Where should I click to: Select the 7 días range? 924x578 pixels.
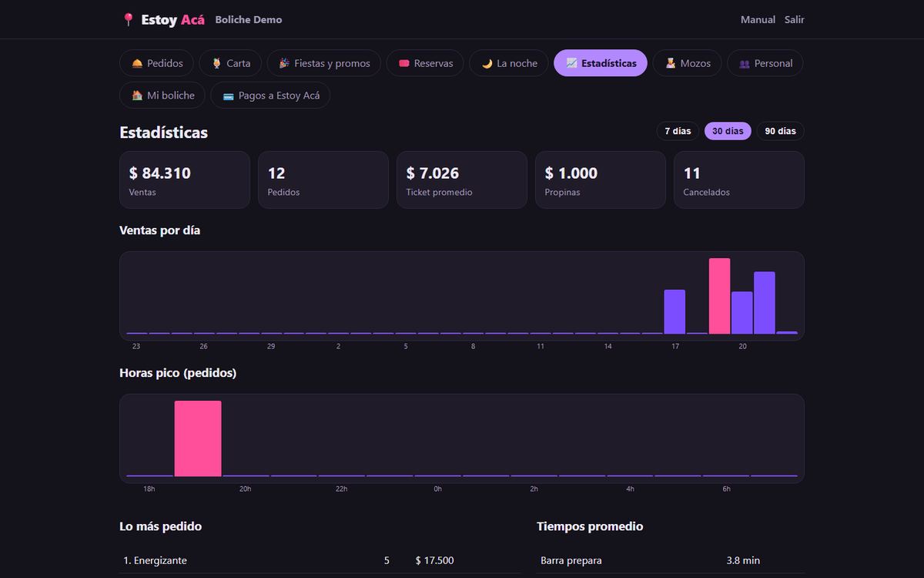tap(678, 131)
